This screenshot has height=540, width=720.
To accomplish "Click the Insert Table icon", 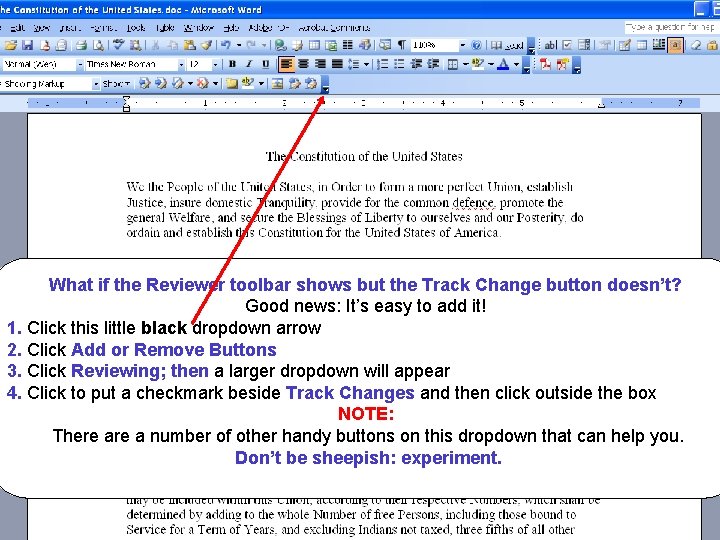I will (315, 45).
